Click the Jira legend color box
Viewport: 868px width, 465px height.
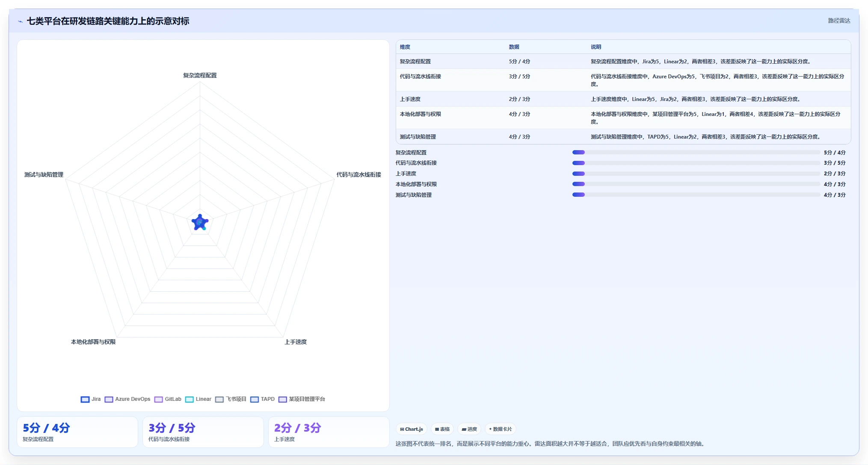pyautogui.click(x=85, y=399)
